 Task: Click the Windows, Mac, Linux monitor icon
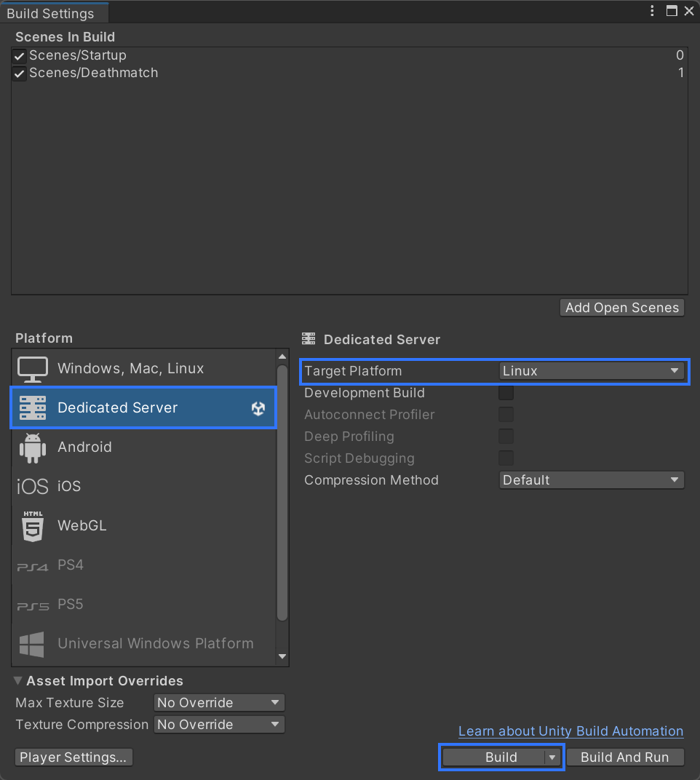(33, 369)
